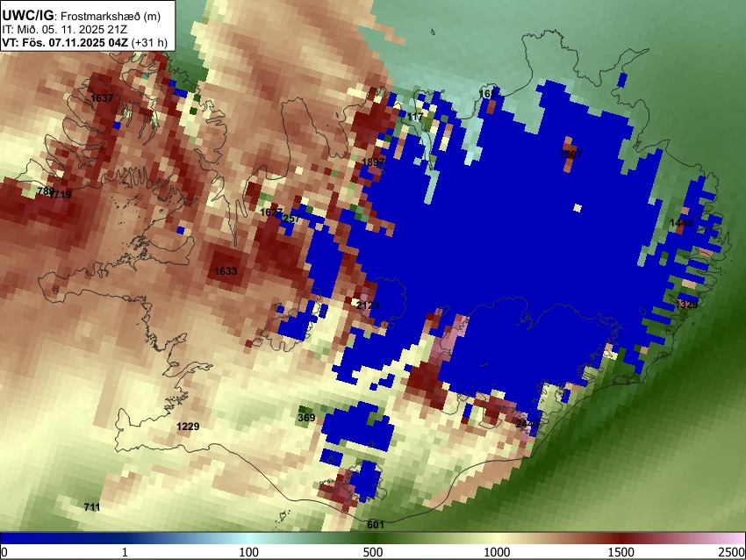Click the map value 1329

tap(686, 305)
